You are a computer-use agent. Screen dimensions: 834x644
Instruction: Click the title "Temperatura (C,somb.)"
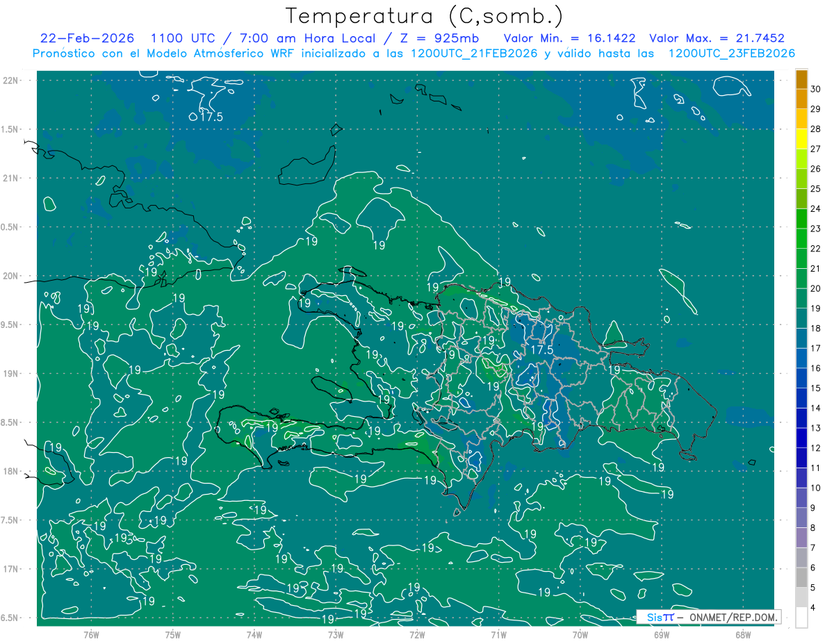425,17
